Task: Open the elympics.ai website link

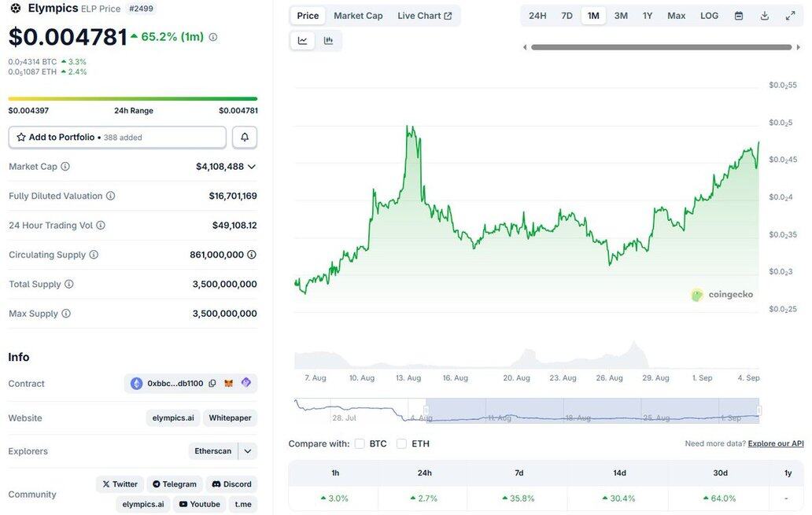Action: point(173,418)
